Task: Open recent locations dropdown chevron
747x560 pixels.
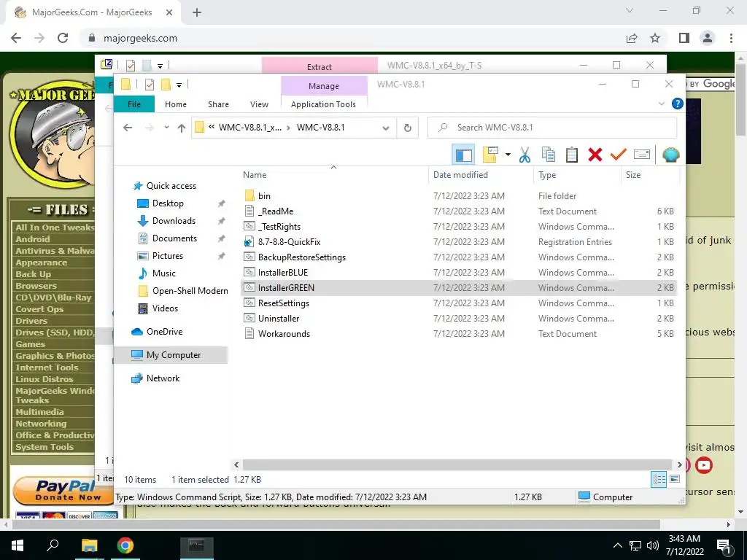Action: pyautogui.click(x=166, y=128)
